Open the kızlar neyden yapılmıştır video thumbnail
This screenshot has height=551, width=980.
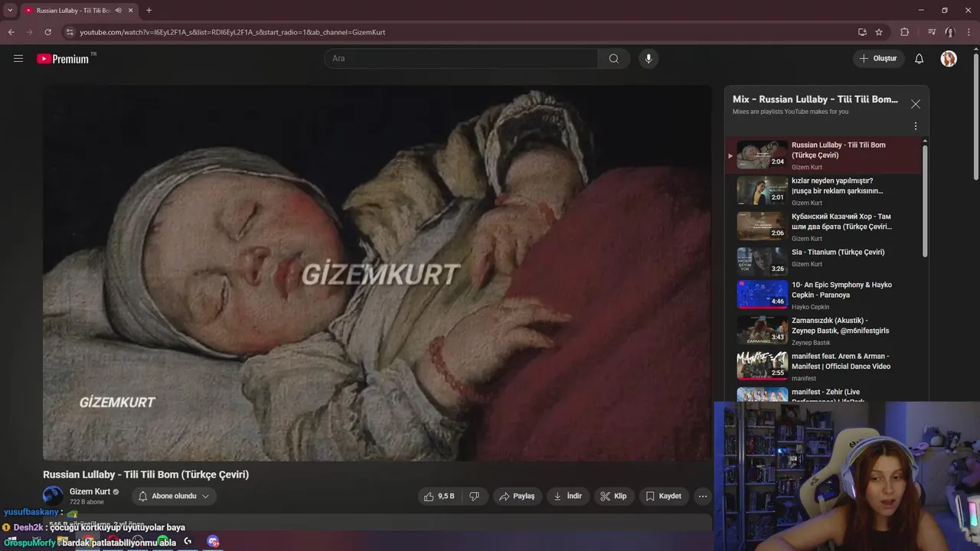click(x=763, y=190)
